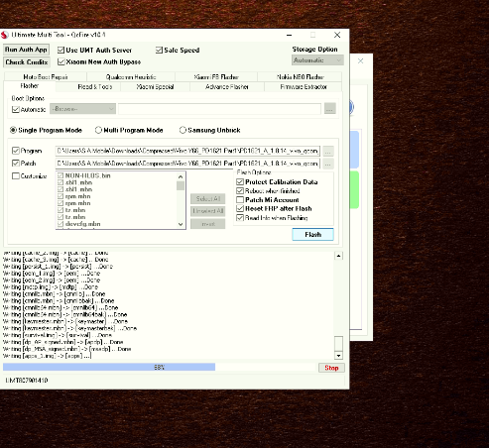Close the background window behind UMT
The height and width of the screenshot is (448, 489).
pyautogui.click(x=360, y=60)
